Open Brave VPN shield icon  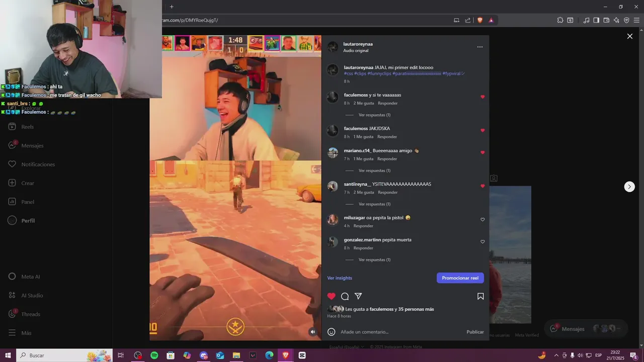[x=626, y=20]
